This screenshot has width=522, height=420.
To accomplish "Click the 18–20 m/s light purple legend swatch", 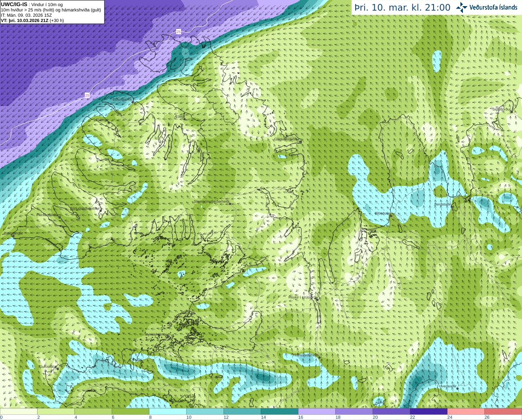I will [x=354, y=411].
